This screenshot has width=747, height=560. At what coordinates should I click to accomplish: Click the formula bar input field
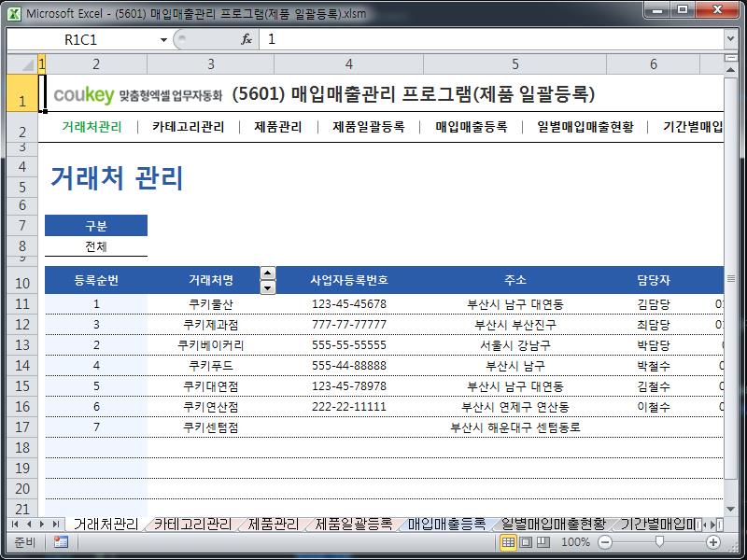click(491, 39)
